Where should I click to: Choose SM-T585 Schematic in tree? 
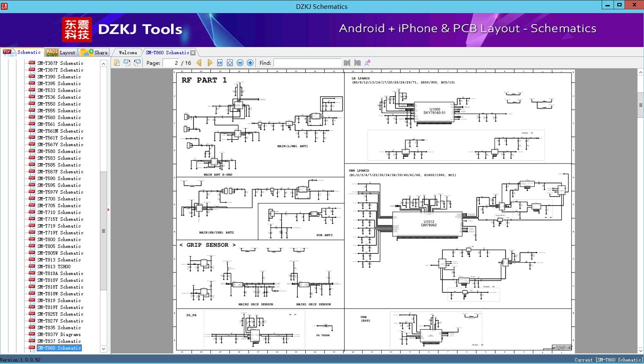[59, 165]
